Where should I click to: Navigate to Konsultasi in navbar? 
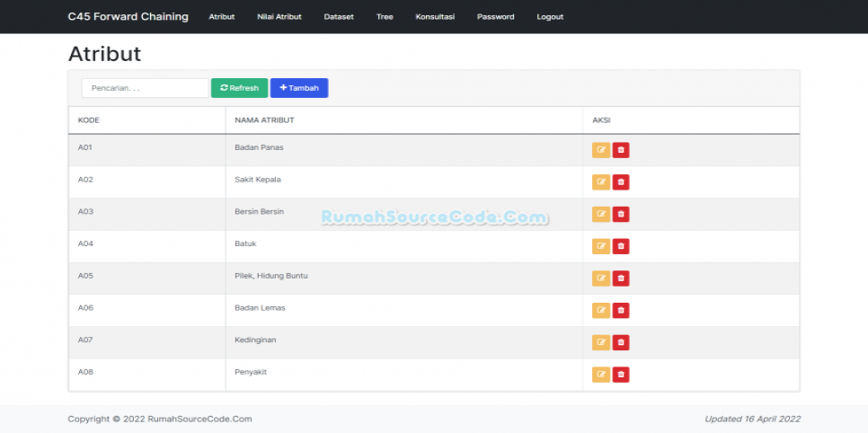pos(435,17)
